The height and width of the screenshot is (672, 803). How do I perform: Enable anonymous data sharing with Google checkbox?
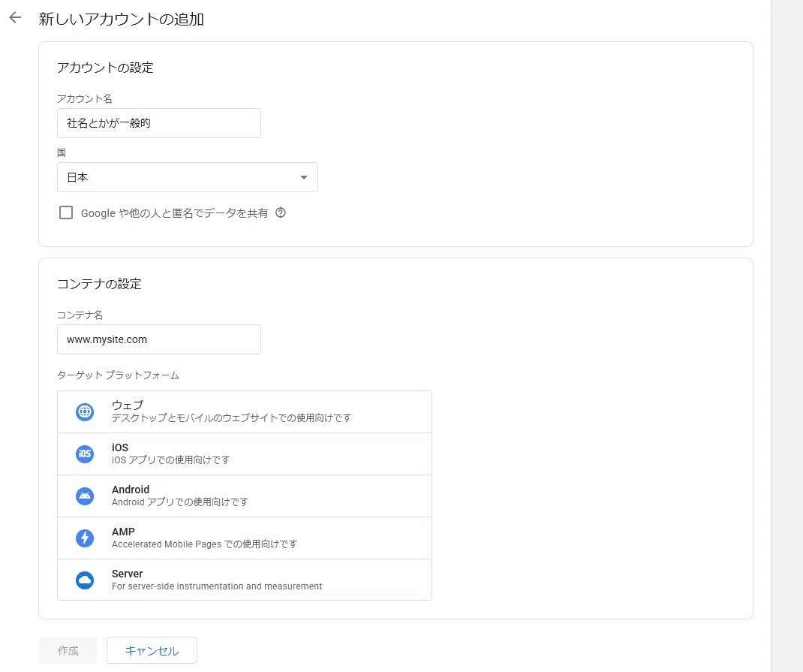pyautogui.click(x=66, y=212)
